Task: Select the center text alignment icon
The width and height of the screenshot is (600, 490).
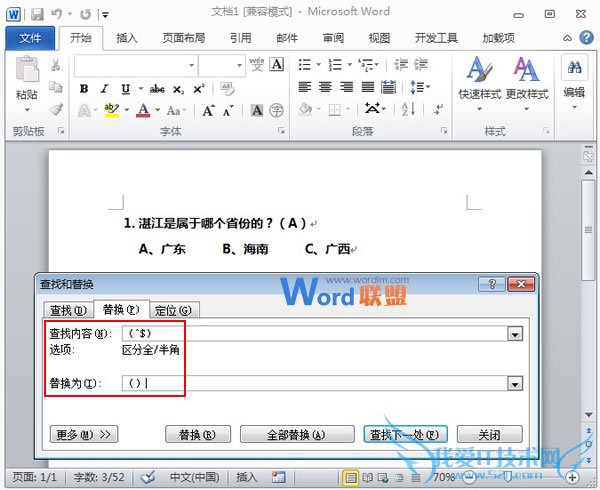Action: pyautogui.click(x=325, y=88)
